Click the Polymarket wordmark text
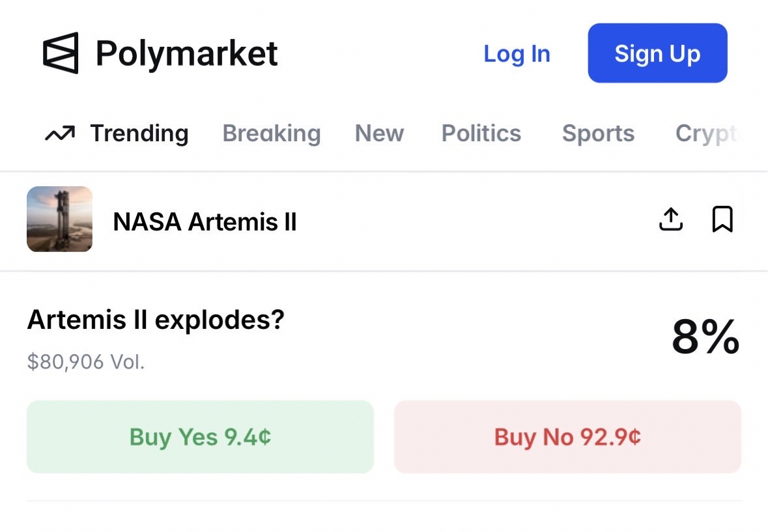The image size is (768, 532). coord(186,53)
